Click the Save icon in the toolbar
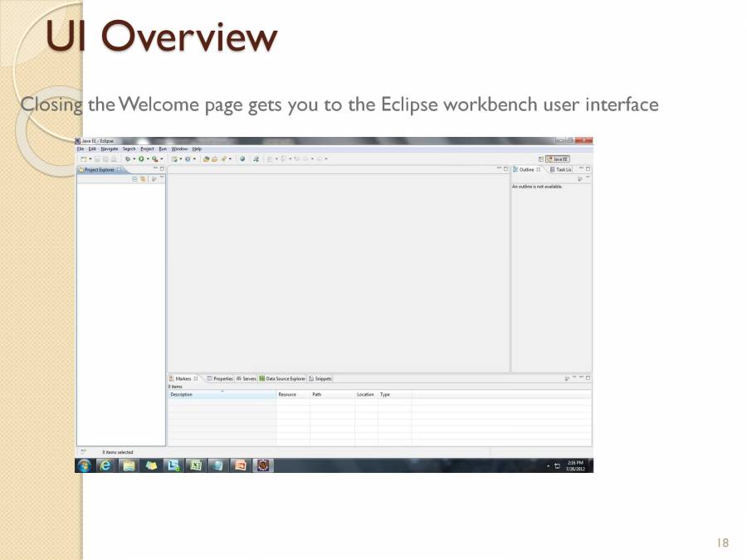The width and height of the screenshot is (747, 560). coord(96,158)
